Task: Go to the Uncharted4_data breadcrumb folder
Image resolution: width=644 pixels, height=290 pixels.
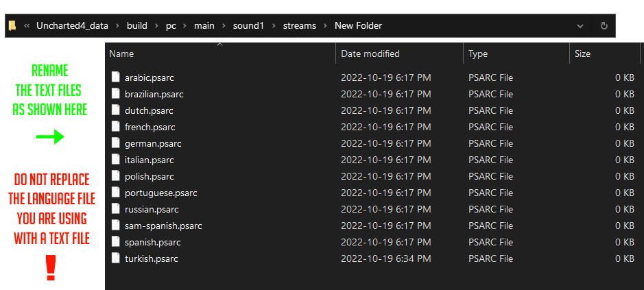Action: point(72,25)
